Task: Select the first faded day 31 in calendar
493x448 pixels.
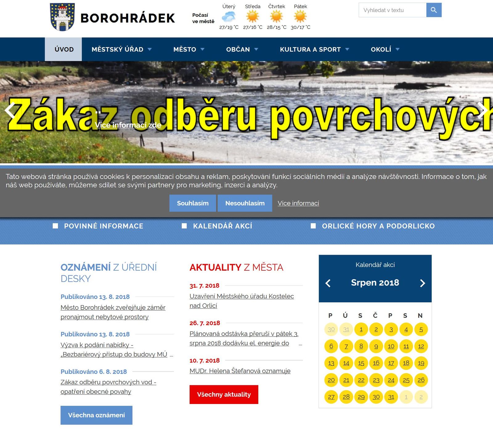Action: coord(346,329)
